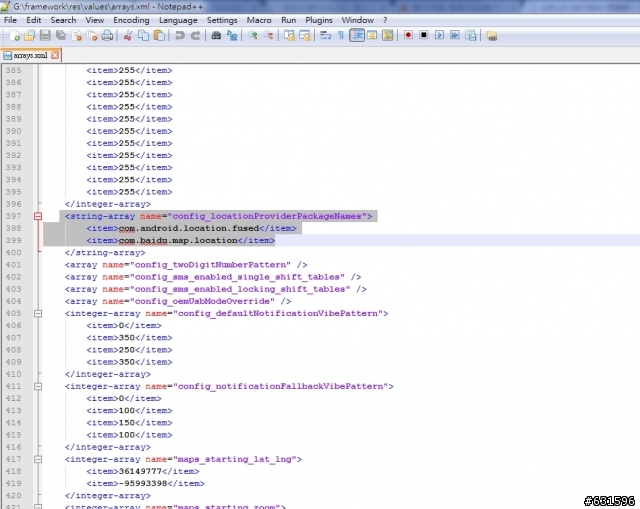Open the Search menu
Screen dimensions: 640x509
(x=63, y=20)
